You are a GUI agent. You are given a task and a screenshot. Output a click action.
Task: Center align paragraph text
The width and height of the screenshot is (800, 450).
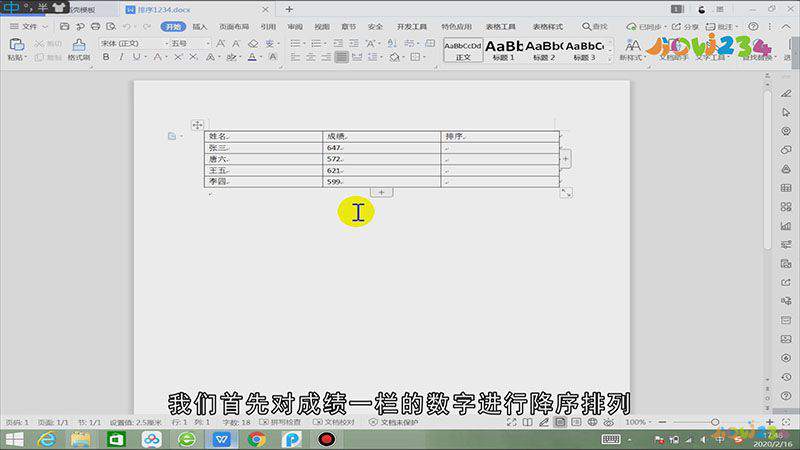311,57
